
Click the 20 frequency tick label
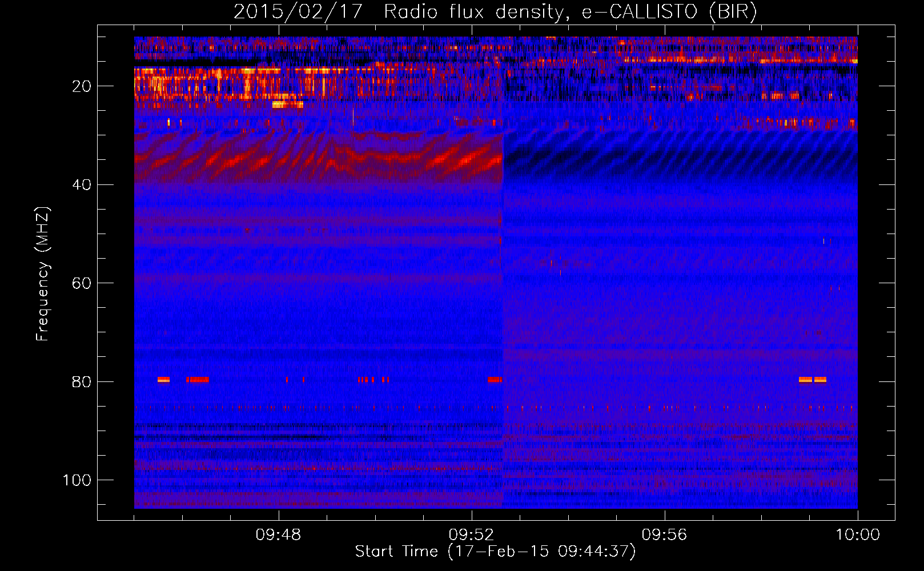pyautogui.click(x=82, y=86)
